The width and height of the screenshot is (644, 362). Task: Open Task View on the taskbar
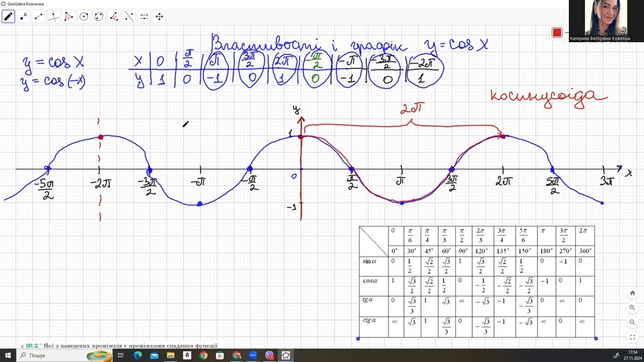pyautogui.click(x=121, y=355)
